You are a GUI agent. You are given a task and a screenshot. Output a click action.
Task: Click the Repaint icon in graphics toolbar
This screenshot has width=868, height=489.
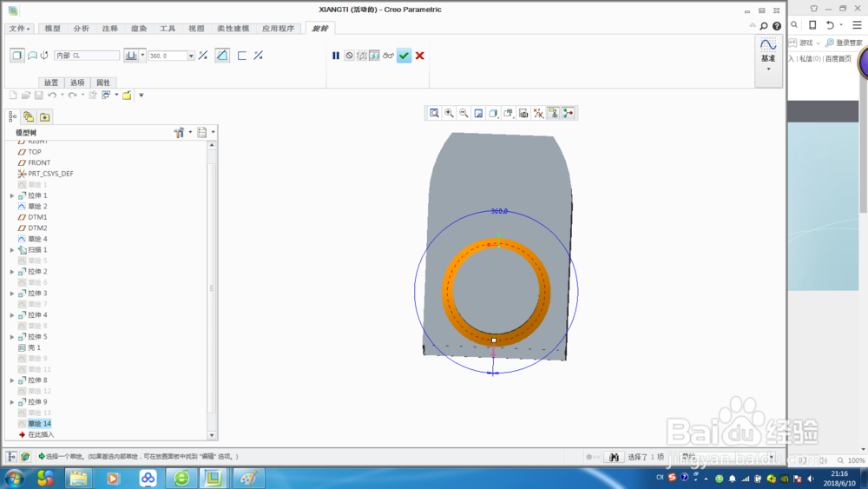(x=479, y=114)
